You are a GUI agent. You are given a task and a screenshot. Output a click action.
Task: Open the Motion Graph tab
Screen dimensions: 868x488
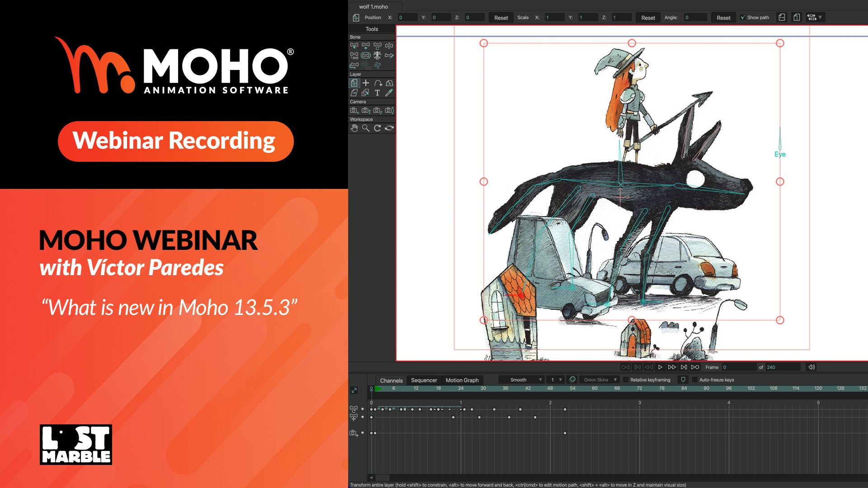pyautogui.click(x=462, y=380)
